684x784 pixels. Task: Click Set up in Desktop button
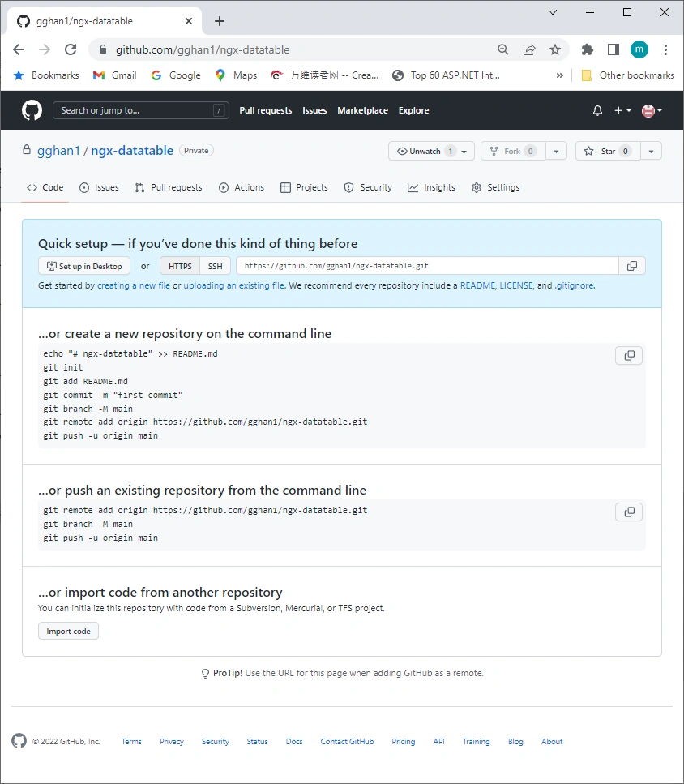[x=84, y=266]
